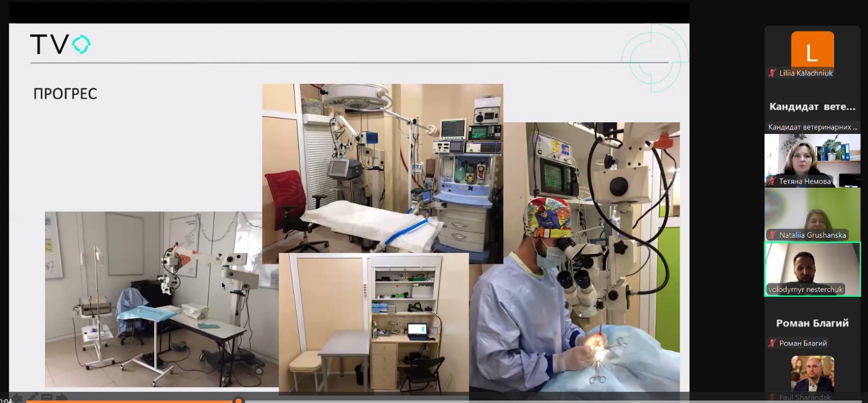
Task: Click the previous slide arrow icon
Action: click(x=17, y=397)
